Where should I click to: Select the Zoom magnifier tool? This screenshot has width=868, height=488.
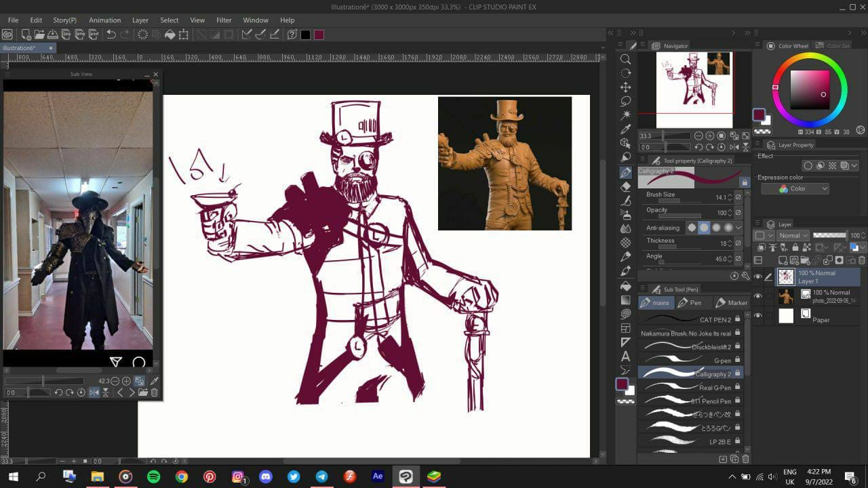tap(625, 60)
